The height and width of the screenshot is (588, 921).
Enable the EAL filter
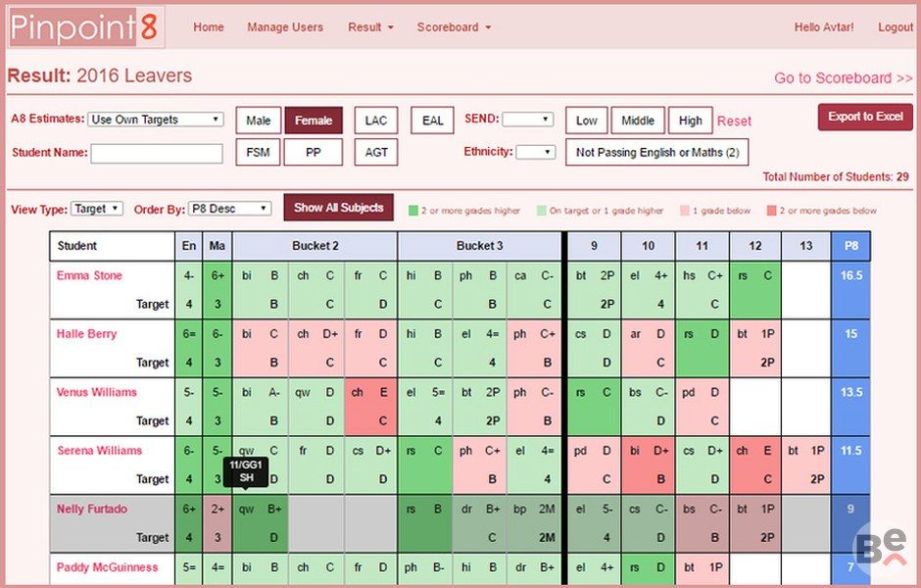pos(432,121)
